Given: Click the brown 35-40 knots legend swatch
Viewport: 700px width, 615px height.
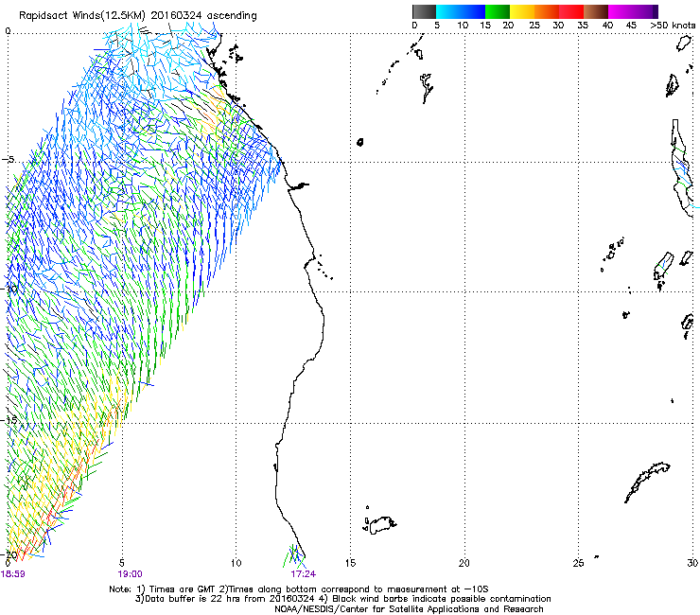Looking at the screenshot, I should pos(596,11).
